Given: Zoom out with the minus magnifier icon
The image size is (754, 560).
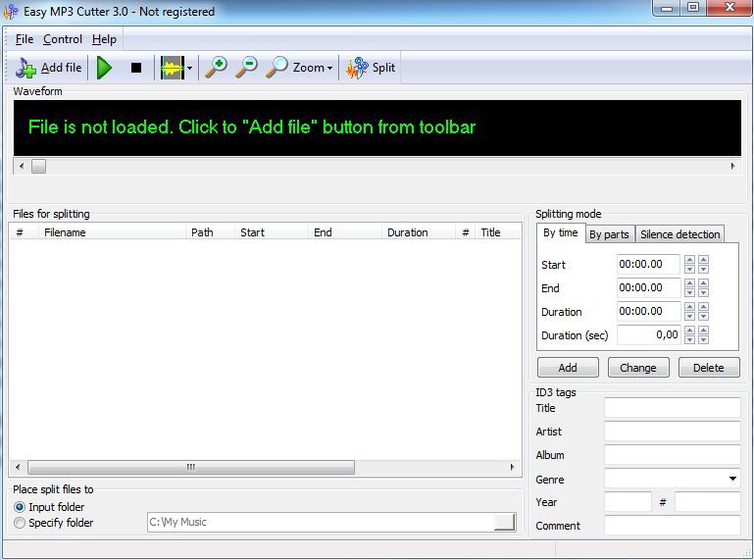Looking at the screenshot, I should (246, 68).
